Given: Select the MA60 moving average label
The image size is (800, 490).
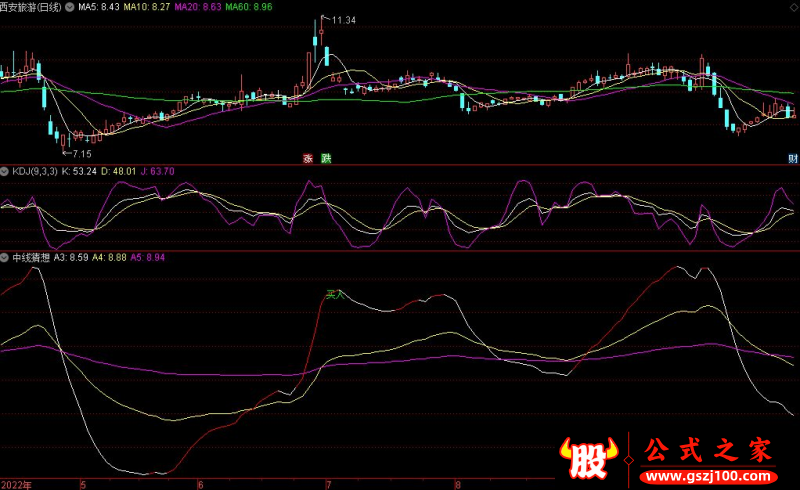Looking at the screenshot, I should [x=248, y=7].
